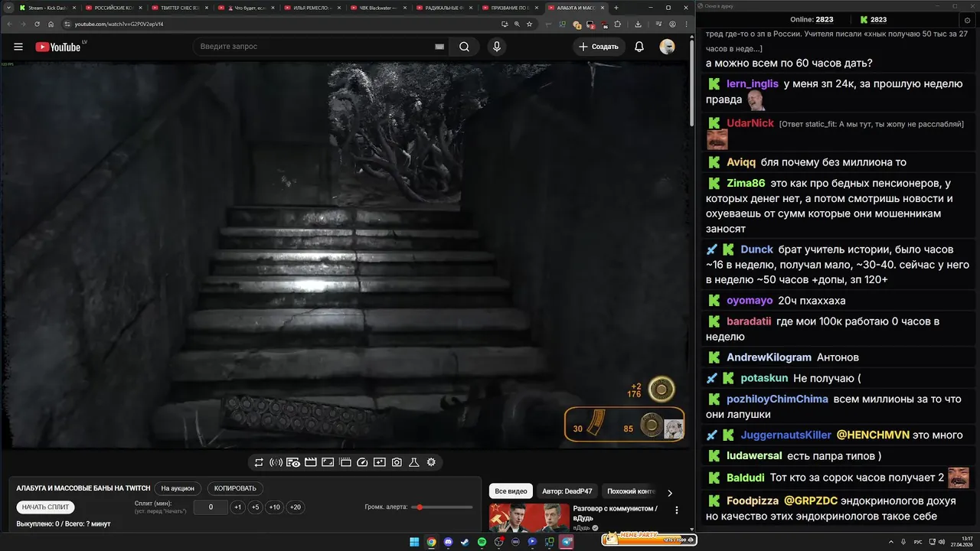980x551 pixels.
Task: Switch to the ЧВК Blackwater browser tab
Action: click(x=378, y=8)
